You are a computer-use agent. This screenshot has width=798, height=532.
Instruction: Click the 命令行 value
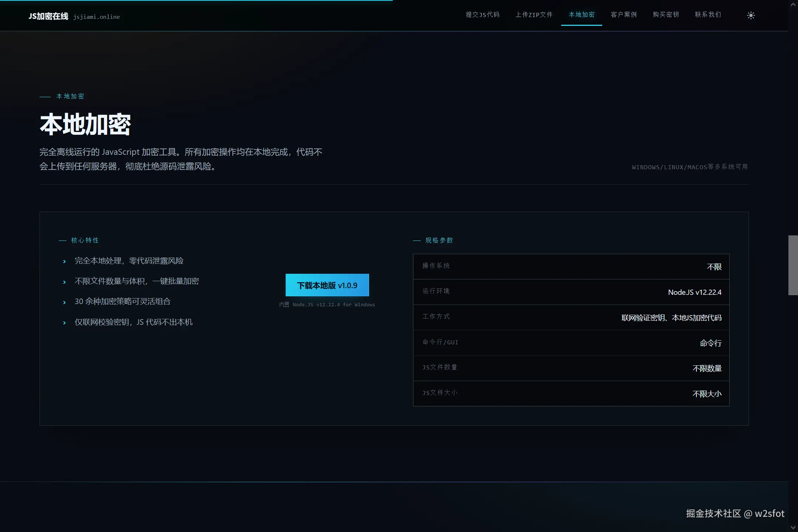pyautogui.click(x=711, y=343)
